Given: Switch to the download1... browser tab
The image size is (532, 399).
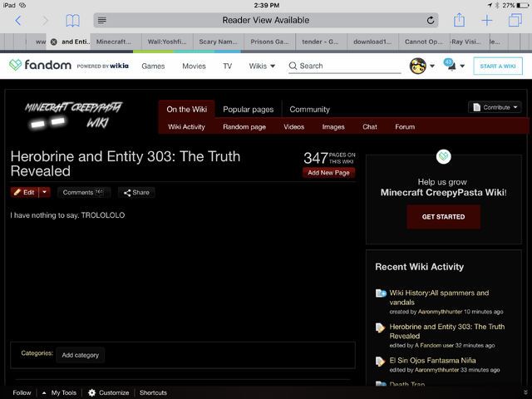Looking at the screenshot, I should (x=372, y=42).
